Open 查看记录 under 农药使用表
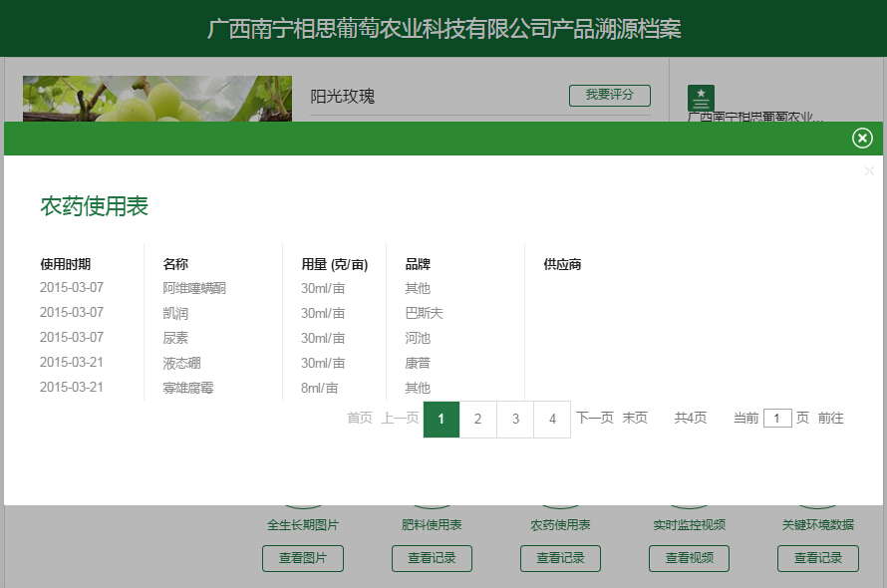Viewport: 887px width, 588px height. 560,558
